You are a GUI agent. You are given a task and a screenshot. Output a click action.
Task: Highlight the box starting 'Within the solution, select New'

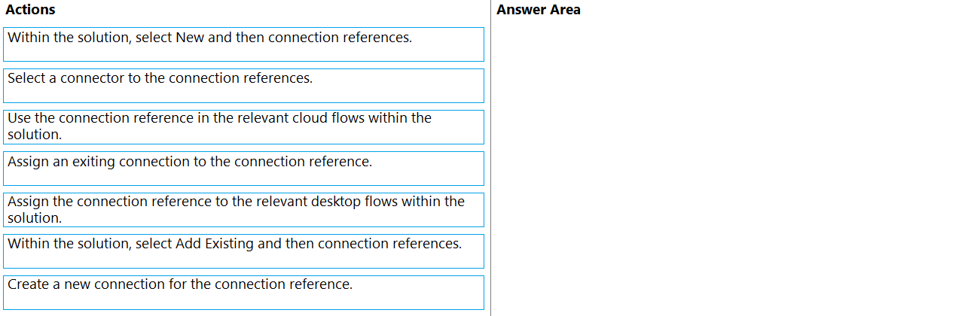point(243,44)
